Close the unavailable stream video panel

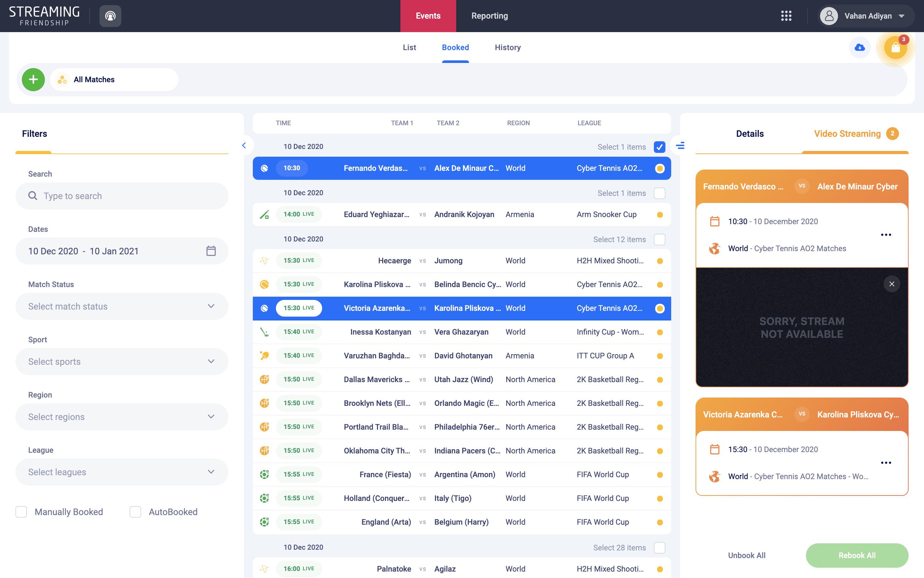point(892,284)
